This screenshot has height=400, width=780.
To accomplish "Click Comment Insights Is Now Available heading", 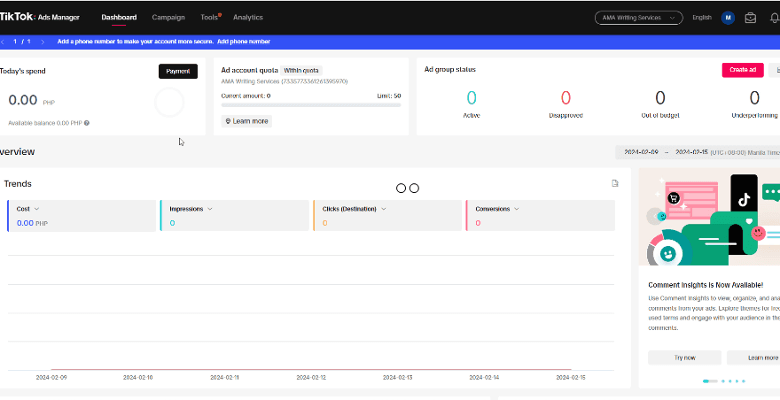I will [705, 285].
